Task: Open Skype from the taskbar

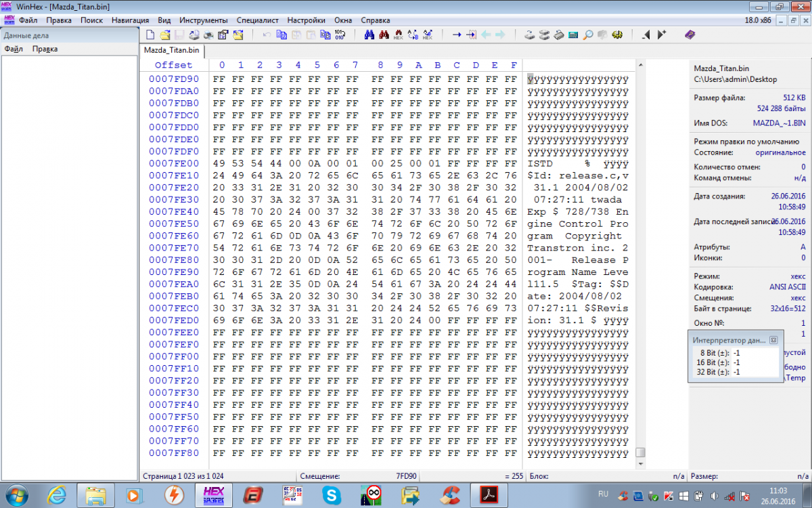Action: pyautogui.click(x=332, y=495)
